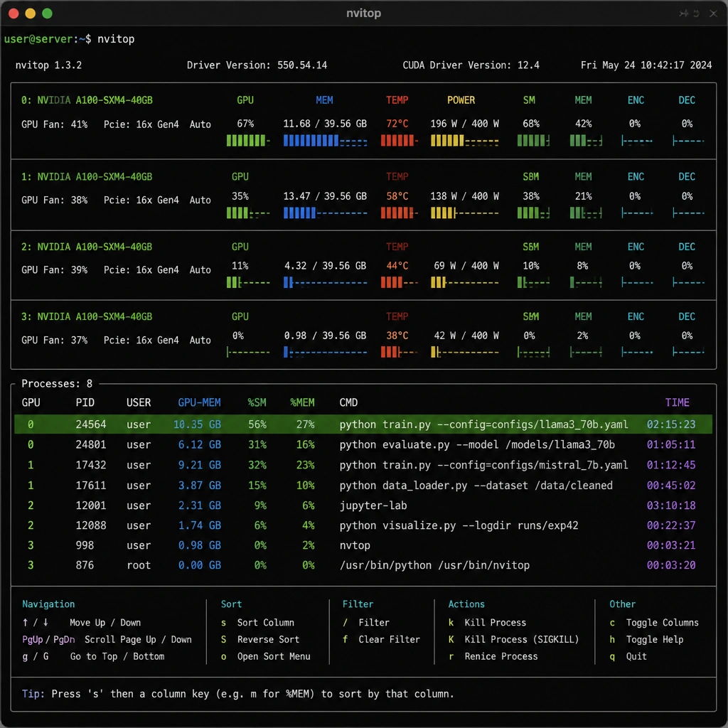
Task: Click 'Kill Process (SIGKILL)' help entry
Action: (x=522, y=639)
